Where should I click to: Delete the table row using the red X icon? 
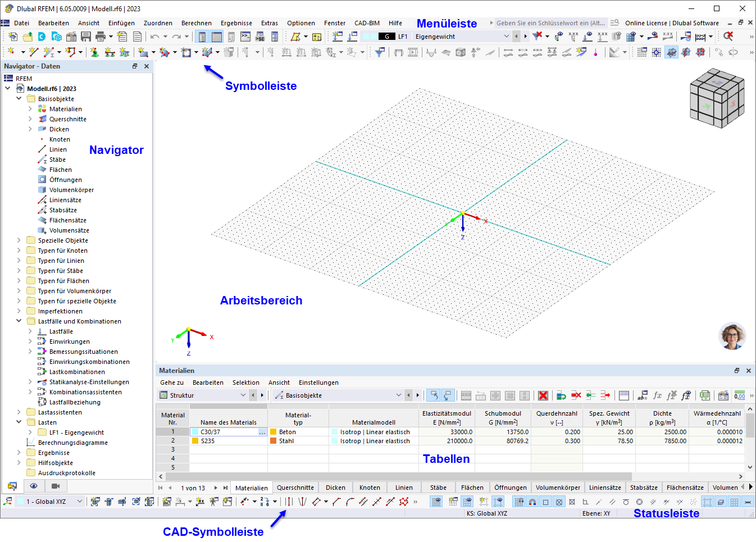(x=542, y=395)
